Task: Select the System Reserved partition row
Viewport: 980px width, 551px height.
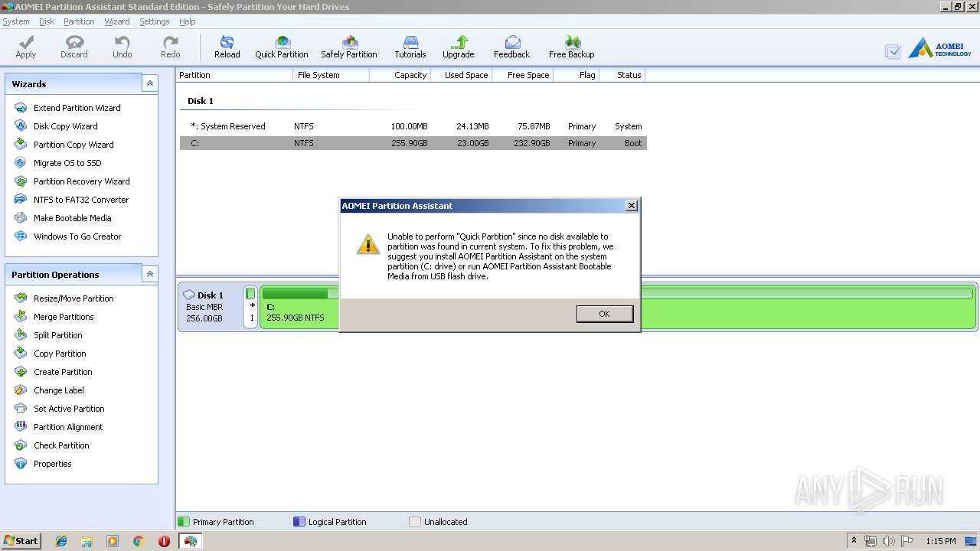Action: point(413,126)
